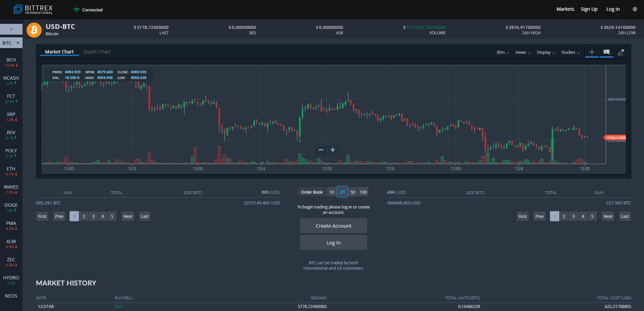Enable the crosshair tool in chart toolbar
Screen dimensions: 644x311
click(x=592, y=52)
